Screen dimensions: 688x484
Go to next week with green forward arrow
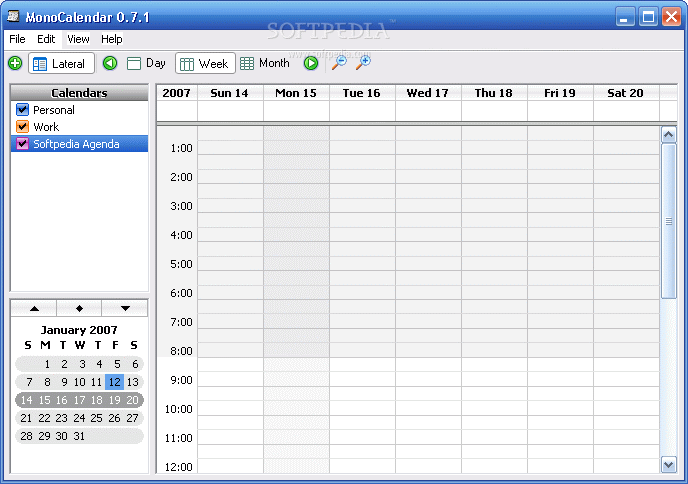[311, 63]
